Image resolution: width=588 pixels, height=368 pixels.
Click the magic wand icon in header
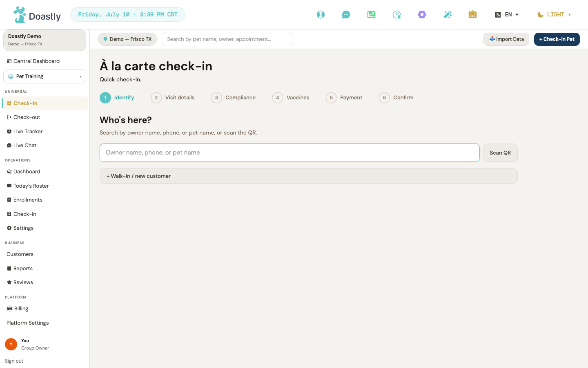pos(448,15)
